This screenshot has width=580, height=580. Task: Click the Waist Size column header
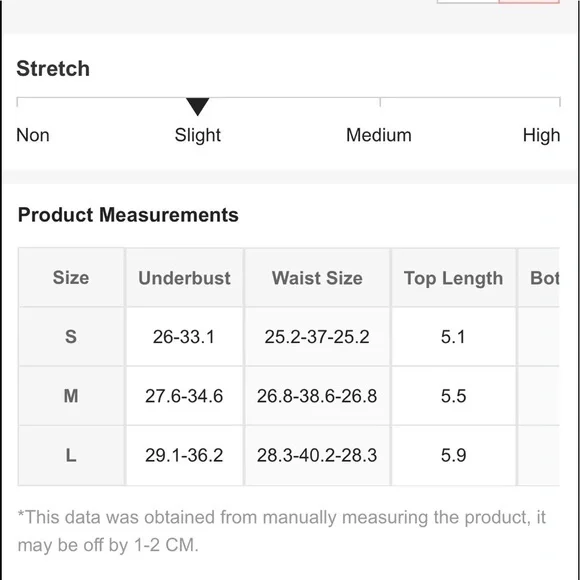317,277
